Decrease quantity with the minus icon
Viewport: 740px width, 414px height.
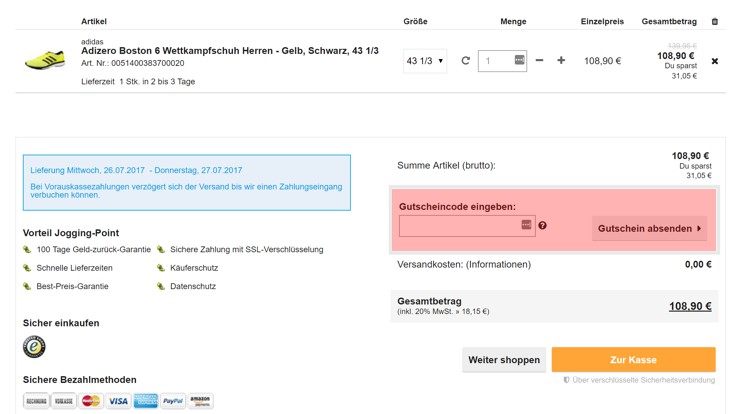(539, 60)
